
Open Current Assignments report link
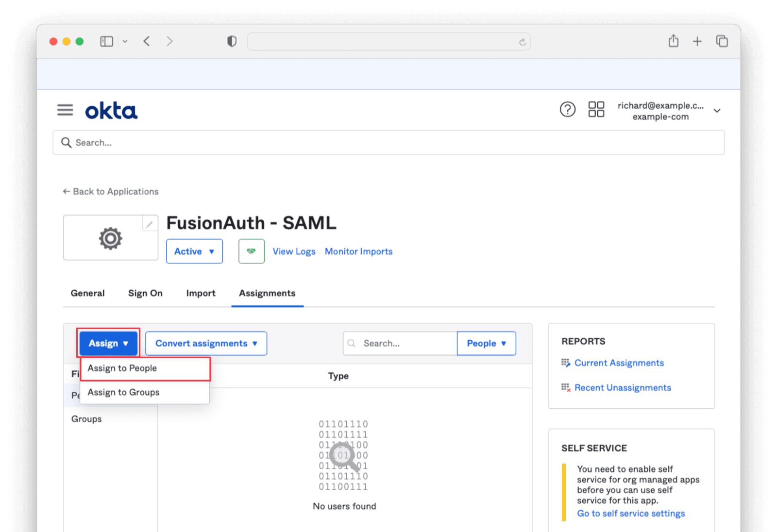[x=619, y=363]
